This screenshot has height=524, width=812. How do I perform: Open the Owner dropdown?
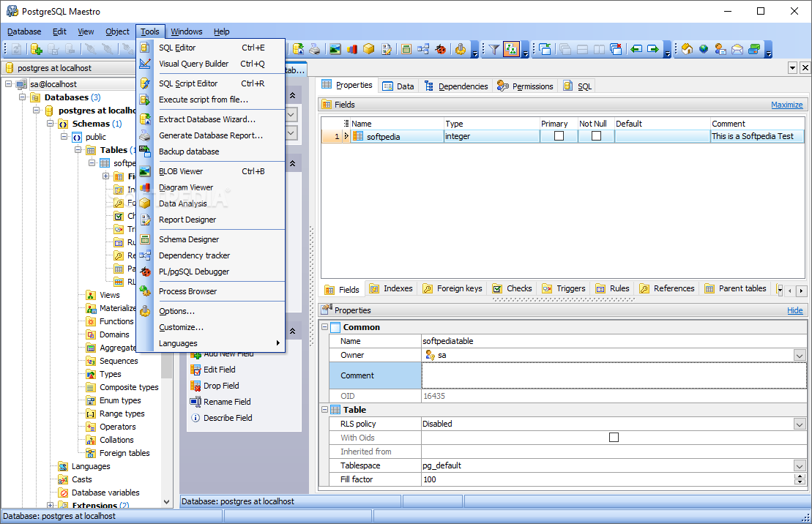[x=800, y=355]
